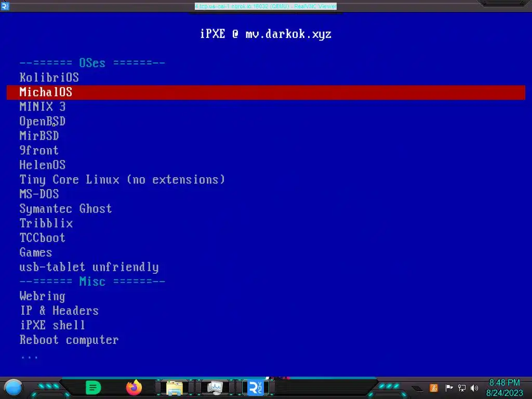Open the Games submenu entry

click(x=36, y=253)
